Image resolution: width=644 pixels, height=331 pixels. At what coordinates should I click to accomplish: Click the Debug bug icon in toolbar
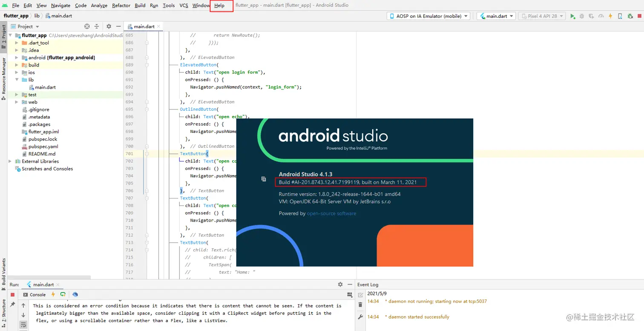pos(582,16)
